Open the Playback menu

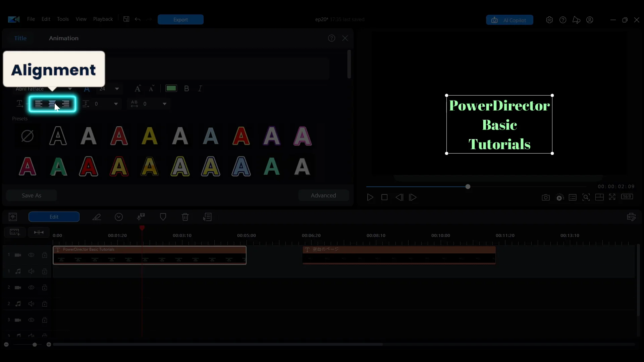[103, 19]
